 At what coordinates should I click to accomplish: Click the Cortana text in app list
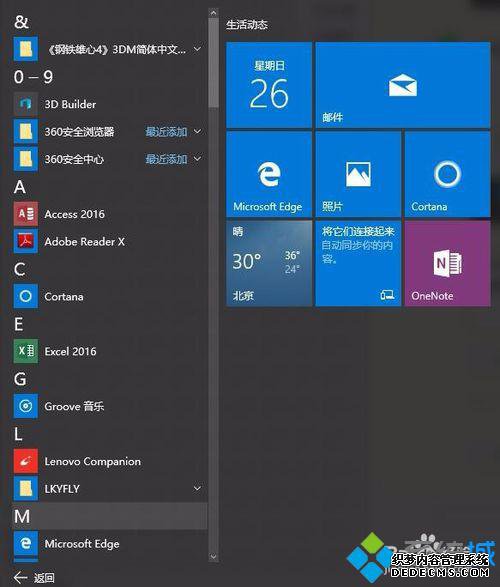pos(64,296)
